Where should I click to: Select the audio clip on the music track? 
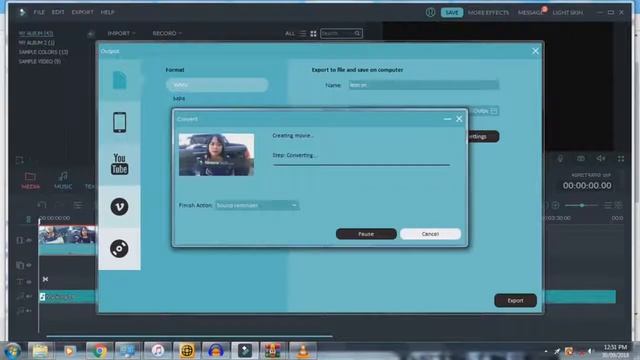(x=67, y=297)
